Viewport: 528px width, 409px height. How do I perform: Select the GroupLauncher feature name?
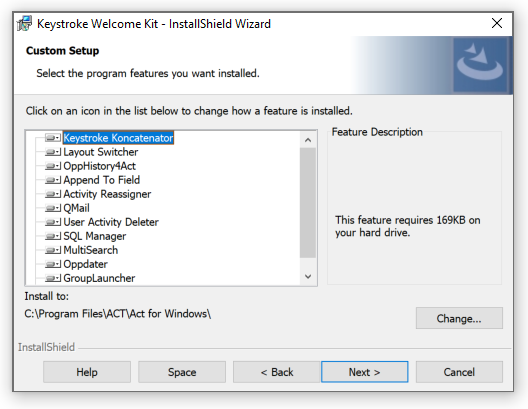(x=99, y=278)
